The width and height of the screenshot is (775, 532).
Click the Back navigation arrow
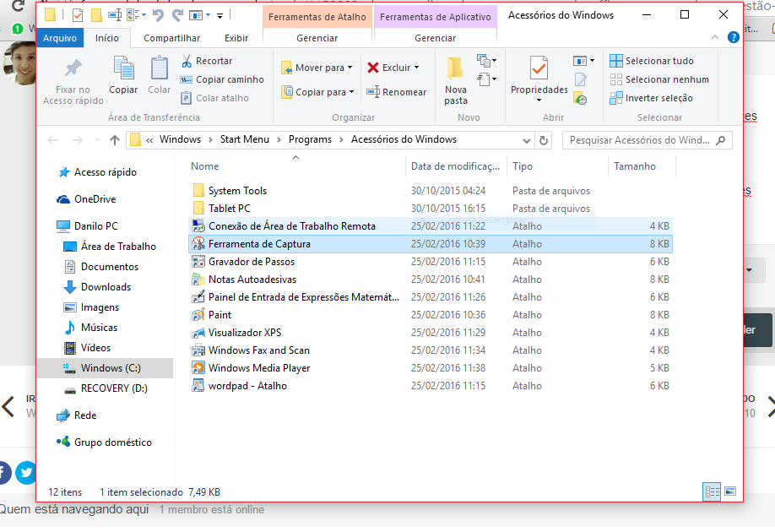pyautogui.click(x=52, y=140)
